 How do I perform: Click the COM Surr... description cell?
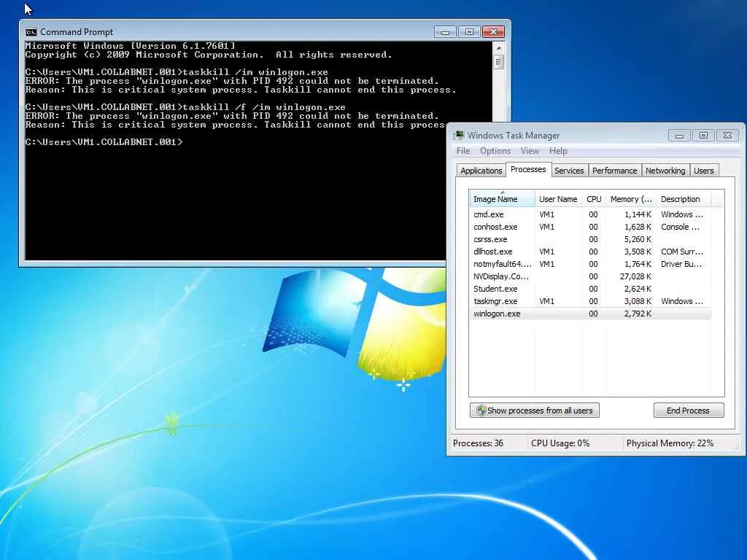[682, 252]
